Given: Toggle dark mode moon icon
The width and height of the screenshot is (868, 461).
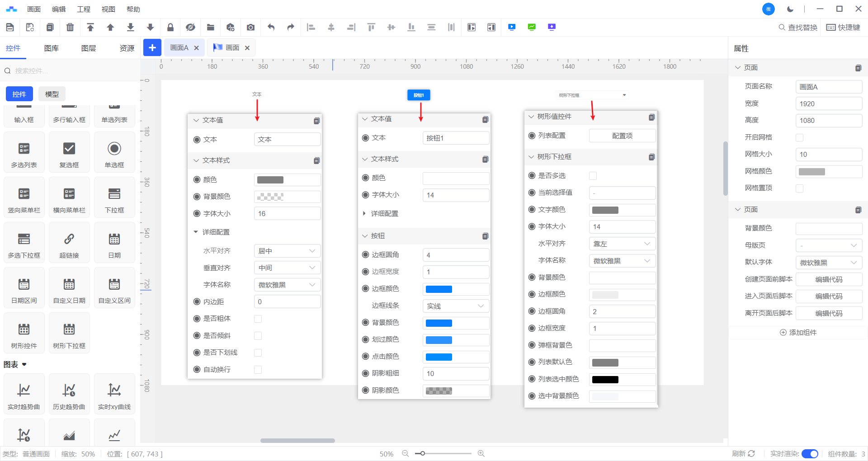Looking at the screenshot, I should click(x=790, y=9).
